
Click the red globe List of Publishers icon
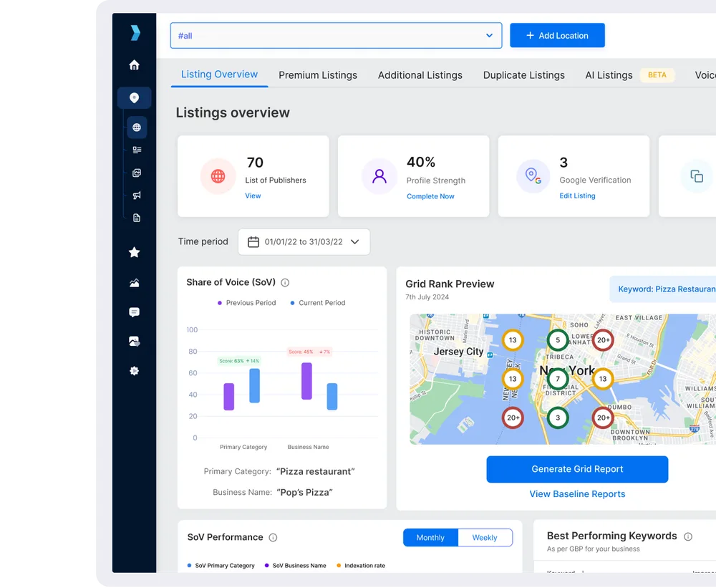[218, 176]
